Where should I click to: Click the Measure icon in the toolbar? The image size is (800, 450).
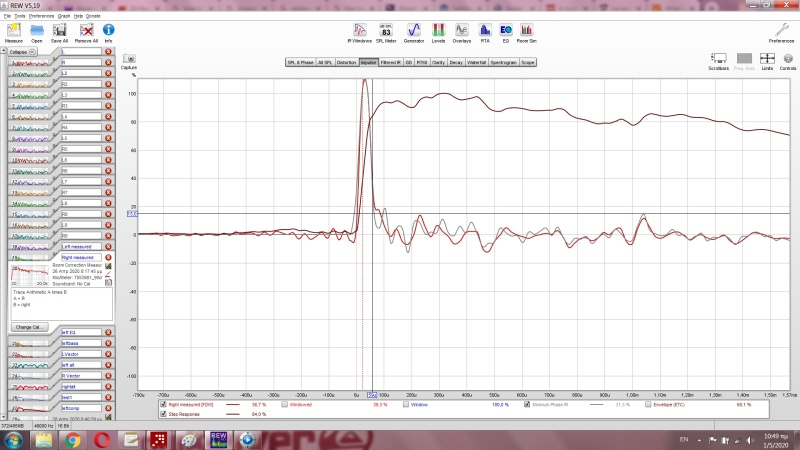(14, 31)
